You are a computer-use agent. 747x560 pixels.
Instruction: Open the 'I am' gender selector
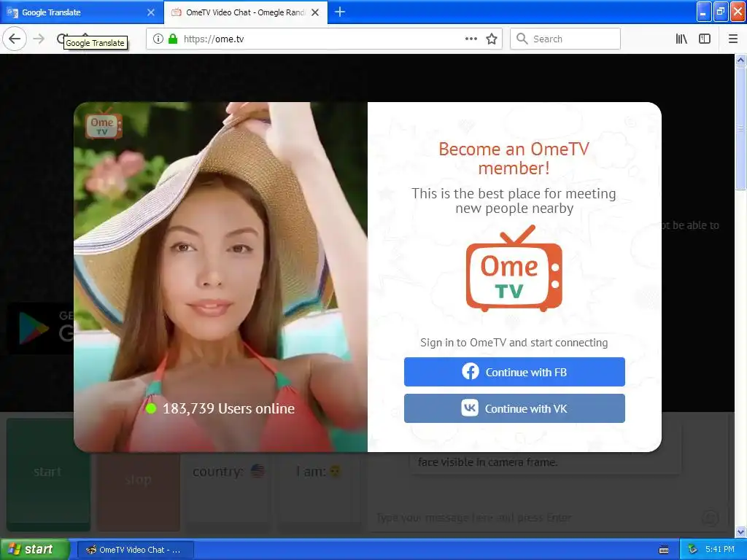click(x=319, y=472)
